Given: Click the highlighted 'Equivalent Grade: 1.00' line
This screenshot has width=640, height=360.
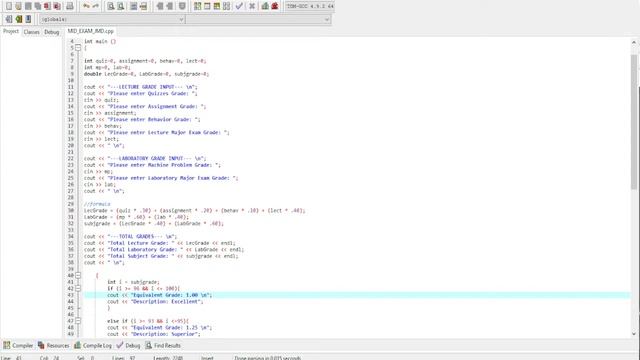Looking at the screenshot, I should pyautogui.click(x=357, y=295).
